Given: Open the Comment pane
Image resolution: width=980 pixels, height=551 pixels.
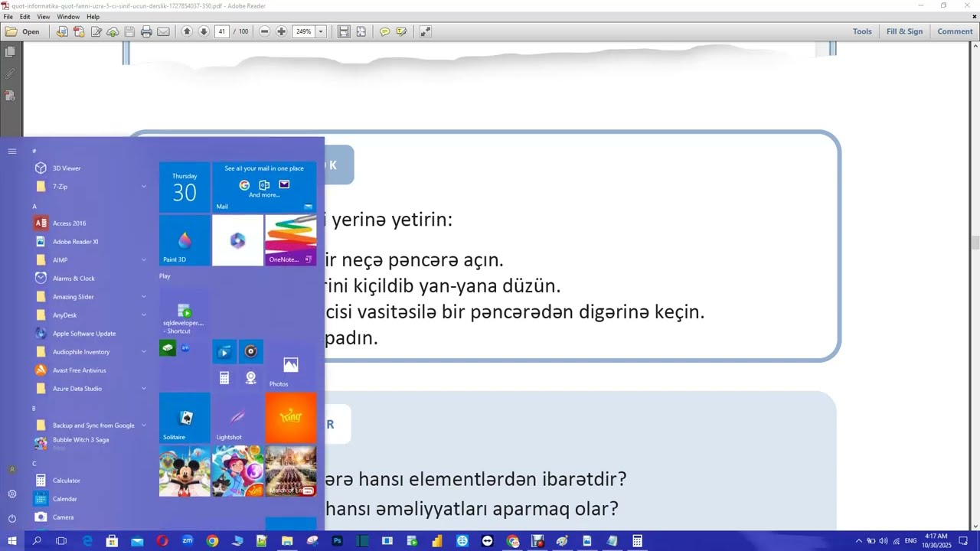Looking at the screenshot, I should [955, 31].
